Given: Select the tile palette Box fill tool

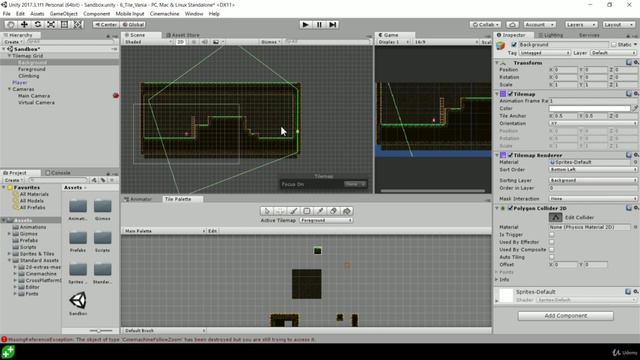Looking at the screenshot, I should 307,211.
